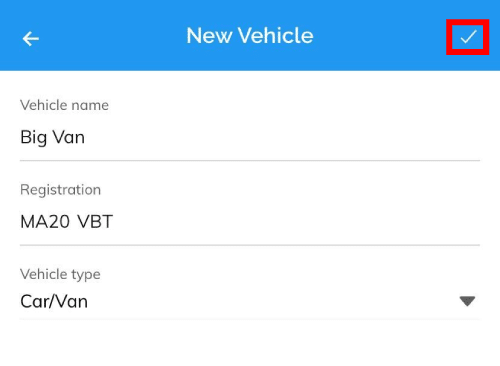This screenshot has height=366, width=500.
Task: Tap empty area below Vehicle type
Action: (250, 343)
